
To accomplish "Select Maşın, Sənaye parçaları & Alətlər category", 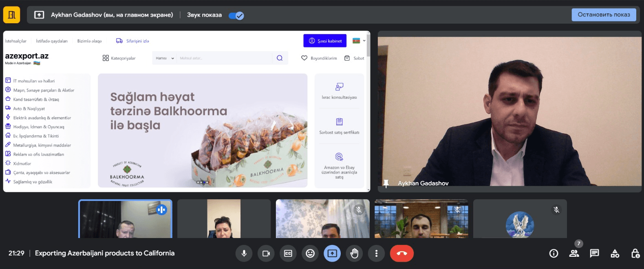I will pyautogui.click(x=40, y=90).
